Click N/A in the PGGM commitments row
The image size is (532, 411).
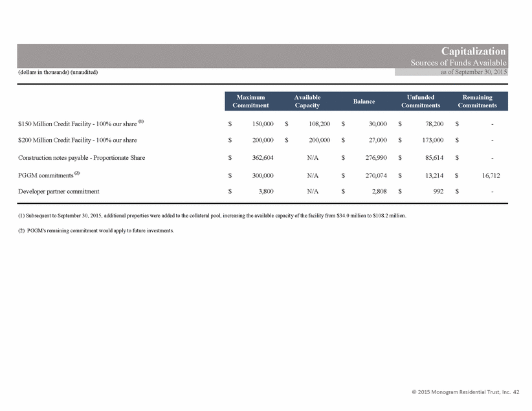313,175
